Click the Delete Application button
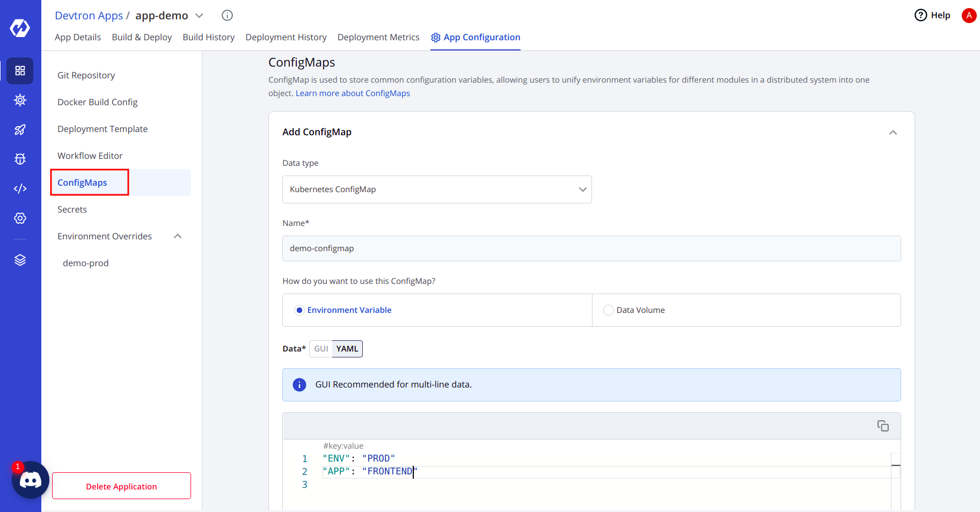Screen dimensions: 980x512 (x=121, y=486)
